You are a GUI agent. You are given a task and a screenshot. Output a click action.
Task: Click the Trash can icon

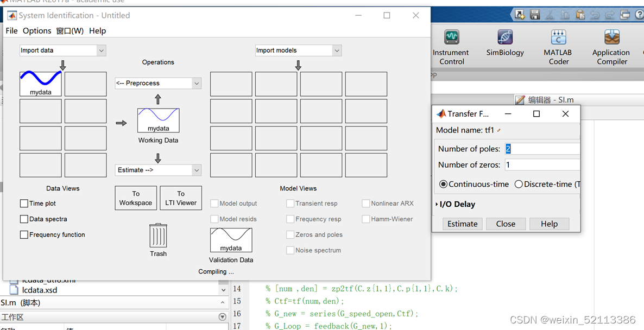tap(158, 236)
